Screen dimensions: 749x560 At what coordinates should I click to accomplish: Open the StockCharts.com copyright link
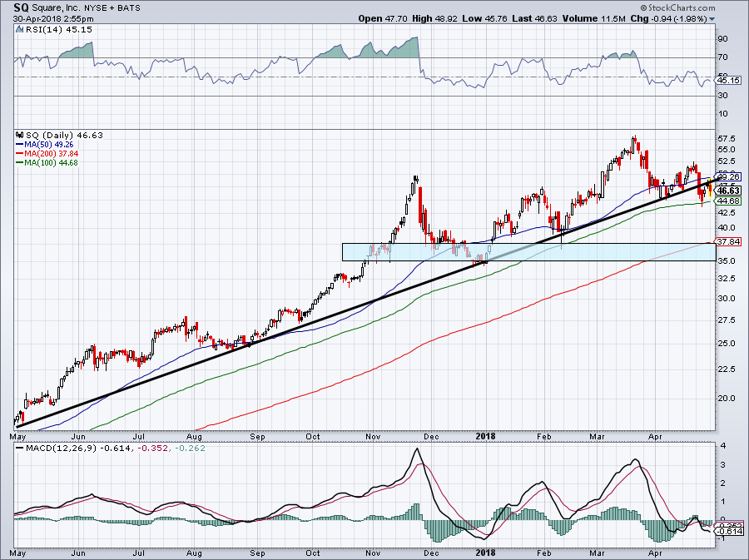[x=678, y=7]
